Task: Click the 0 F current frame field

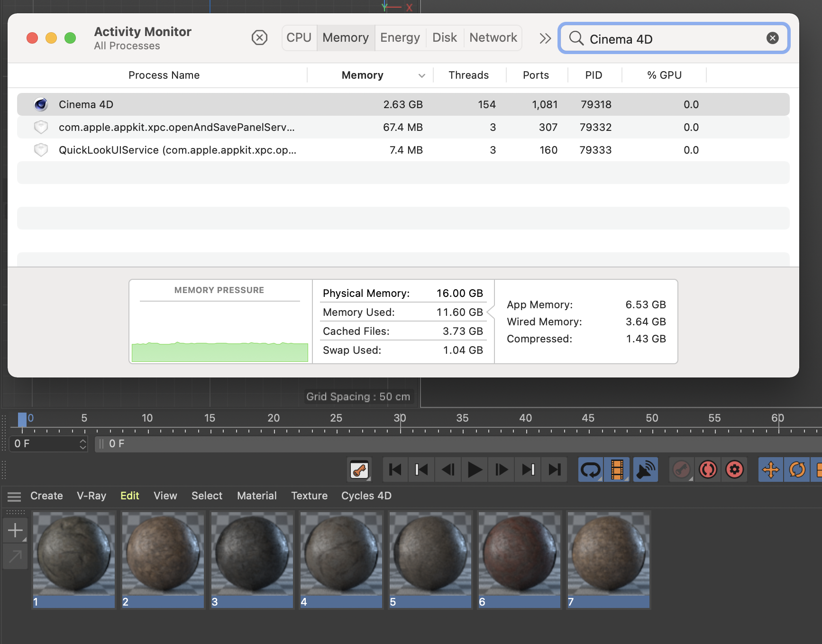Action: (48, 444)
